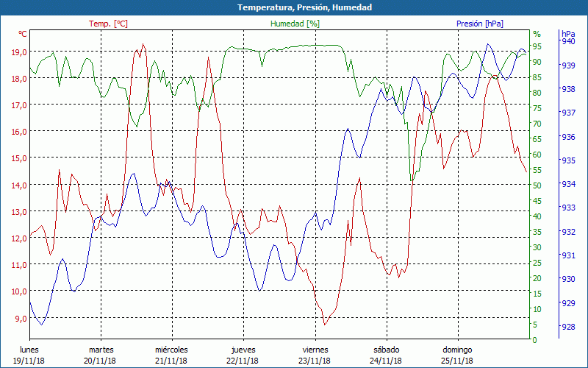Click the 'domingo' day label
588x368 pixels.
(457, 350)
